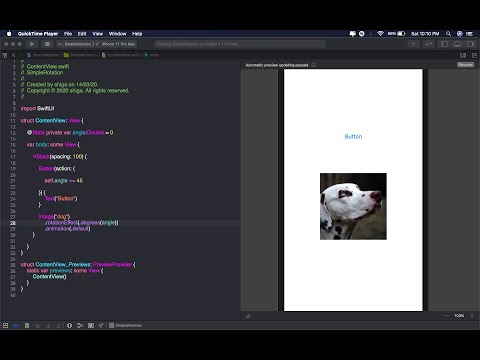This screenshot has width=480, height=360.
Task: Click the .rotationEffect code line
Action: click(x=82, y=222)
